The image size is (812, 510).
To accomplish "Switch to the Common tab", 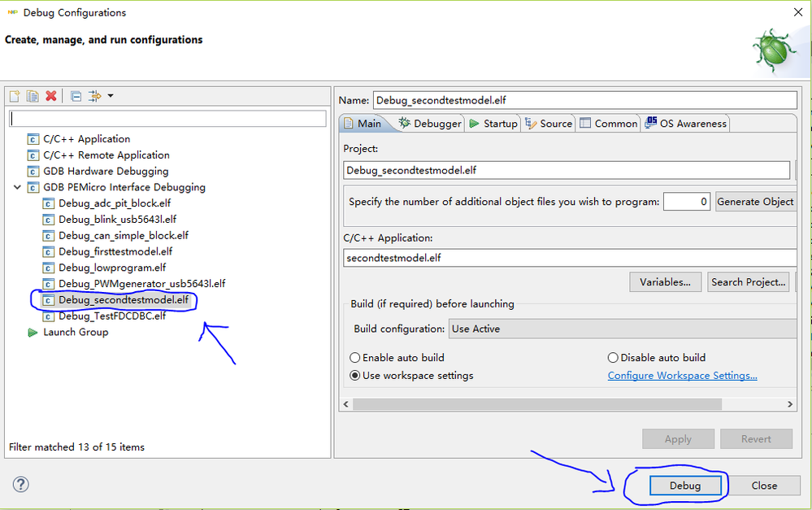I will (609, 124).
